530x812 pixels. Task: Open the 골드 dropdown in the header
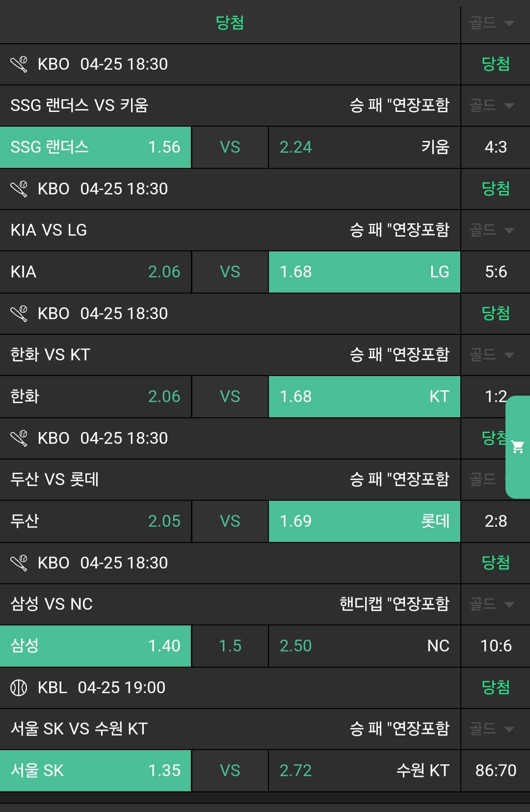492,23
